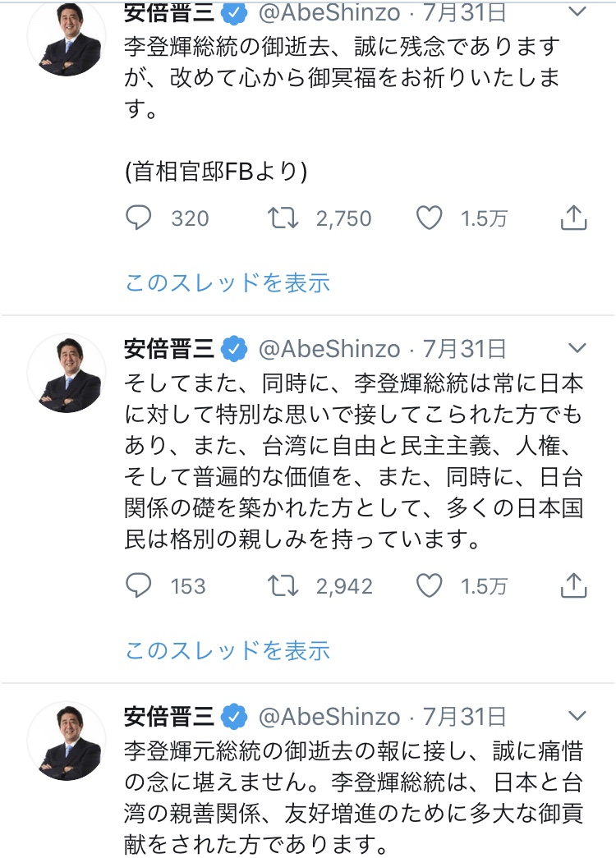Share the tweet ending with 首相官邸FBより
The width and height of the screenshot is (616, 858).
click(x=572, y=218)
